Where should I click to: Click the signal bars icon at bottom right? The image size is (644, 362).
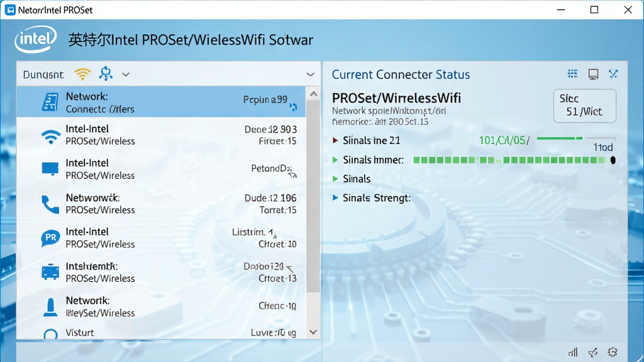(x=573, y=352)
